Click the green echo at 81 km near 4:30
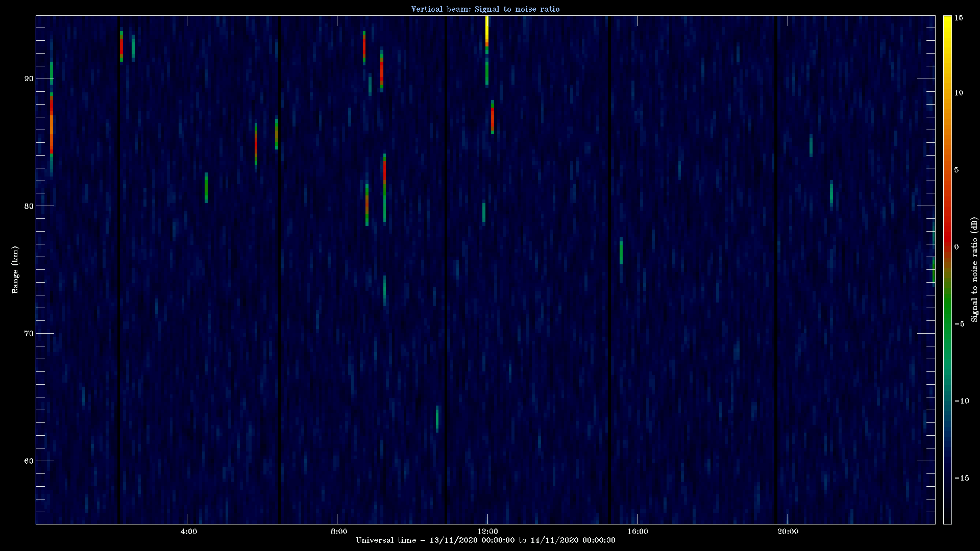 tap(206, 188)
